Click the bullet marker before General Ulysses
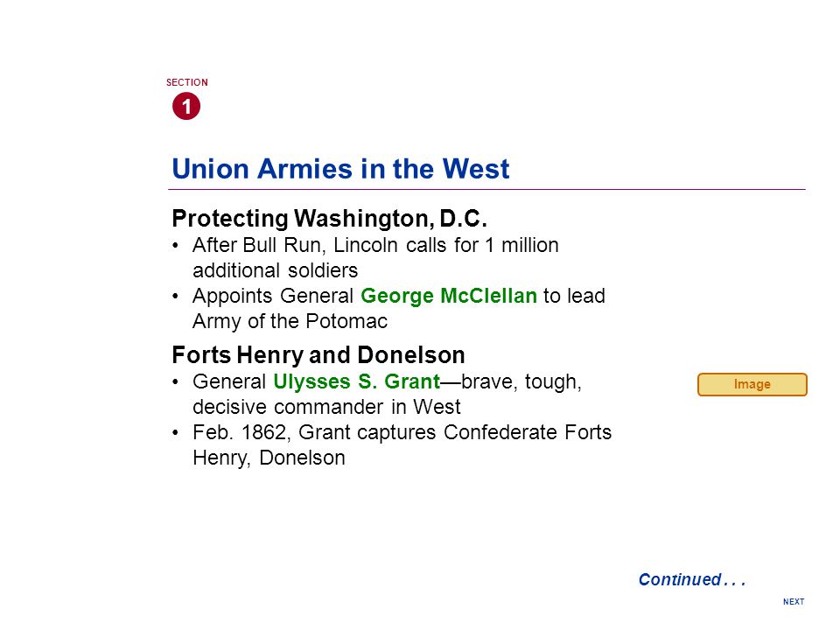 click(175, 381)
